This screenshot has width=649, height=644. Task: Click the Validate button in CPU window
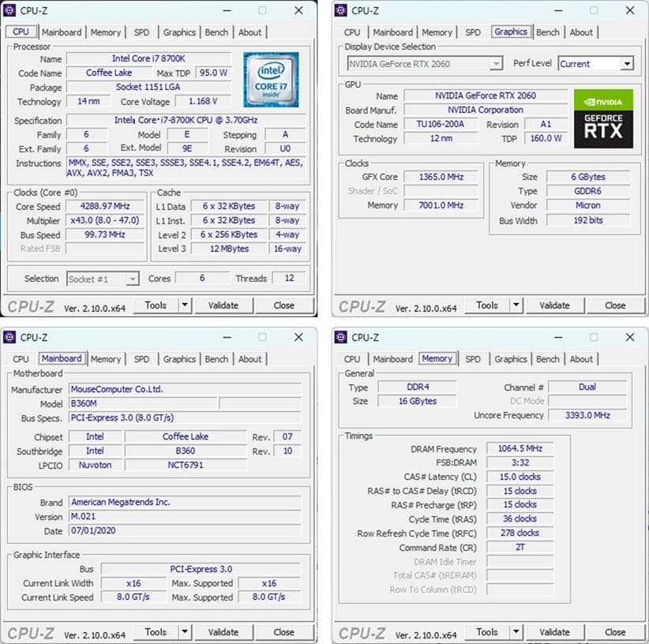[x=224, y=305]
